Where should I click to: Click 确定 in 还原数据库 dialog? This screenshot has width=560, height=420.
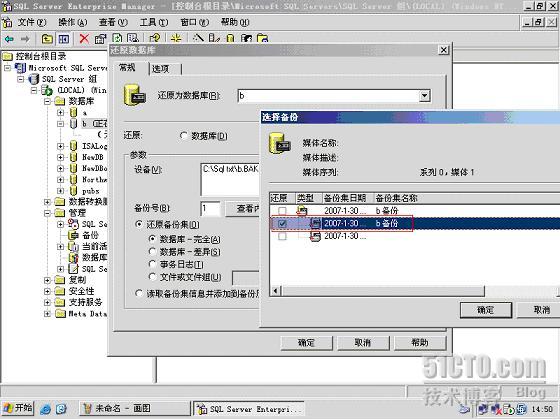click(x=306, y=343)
